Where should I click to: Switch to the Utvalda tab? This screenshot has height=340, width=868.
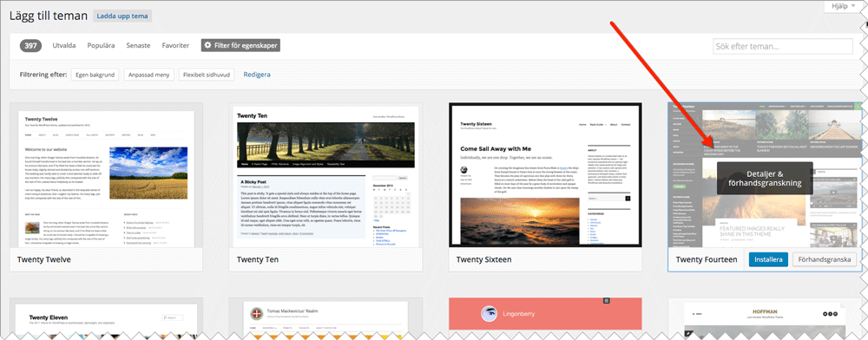64,45
